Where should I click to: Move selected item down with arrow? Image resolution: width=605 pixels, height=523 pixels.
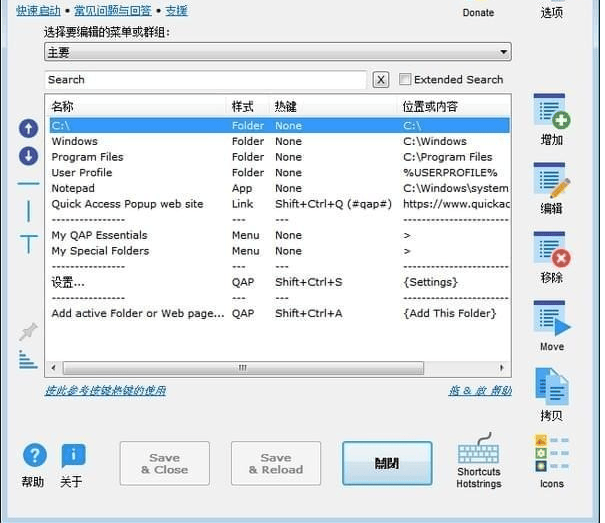28,156
